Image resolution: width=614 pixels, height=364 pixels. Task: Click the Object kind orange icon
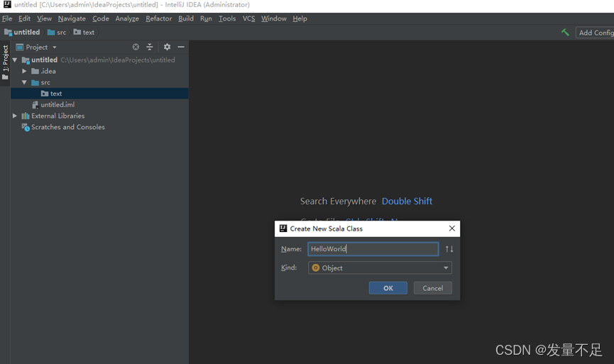click(316, 268)
